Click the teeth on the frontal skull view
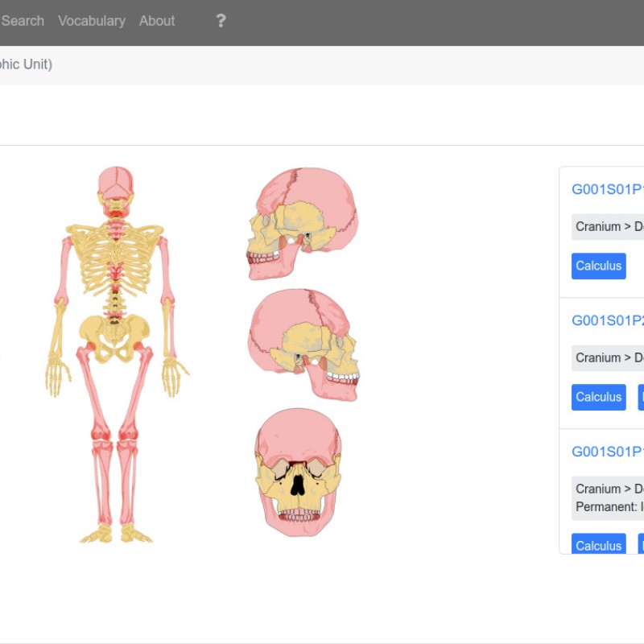Viewport: 644px width, 644px height. tap(299, 514)
